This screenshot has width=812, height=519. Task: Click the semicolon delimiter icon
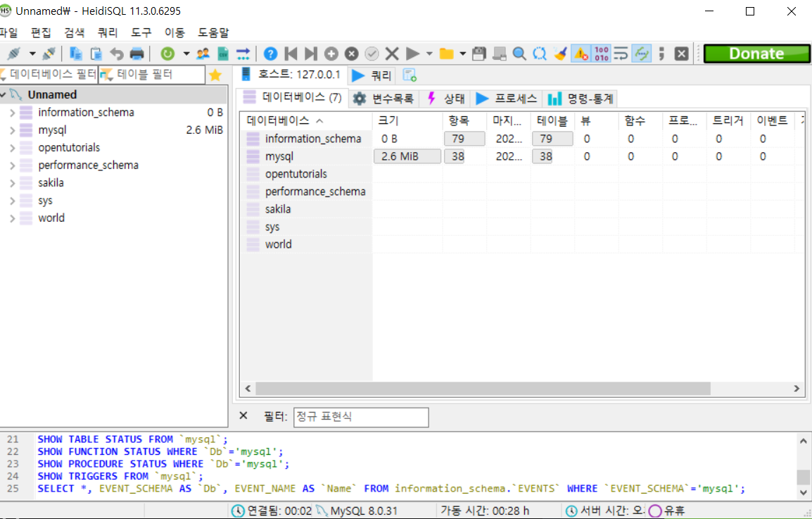(661, 54)
